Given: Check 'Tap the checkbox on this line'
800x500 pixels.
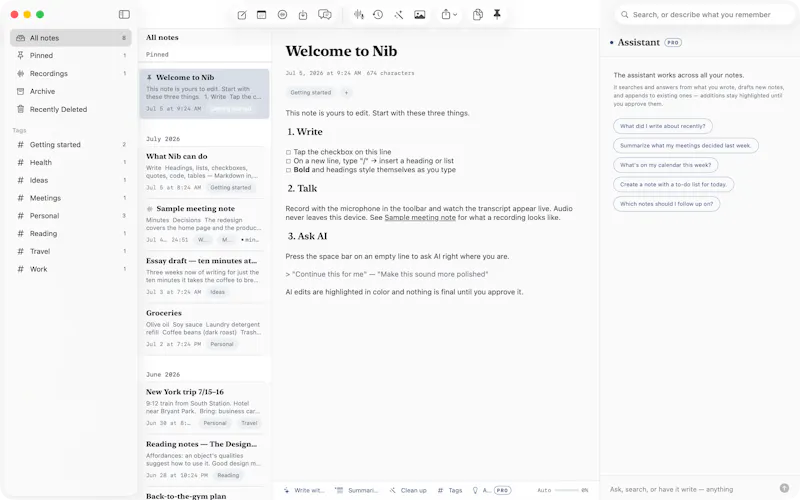Looking at the screenshot, I should (288, 152).
